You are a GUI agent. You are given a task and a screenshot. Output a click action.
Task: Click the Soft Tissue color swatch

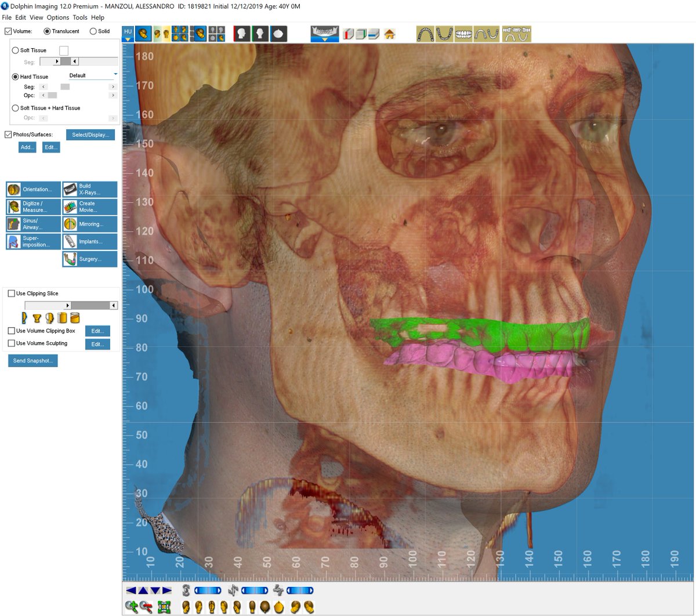[64, 51]
